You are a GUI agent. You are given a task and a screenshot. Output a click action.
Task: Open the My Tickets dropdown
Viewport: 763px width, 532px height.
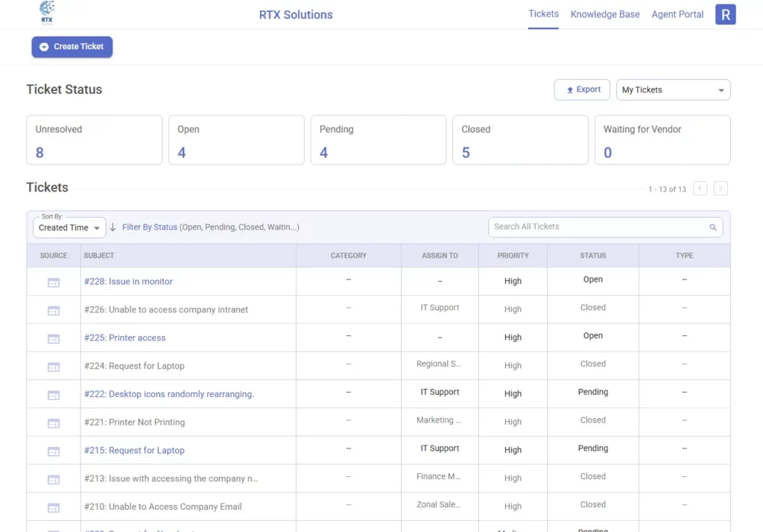pos(673,90)
